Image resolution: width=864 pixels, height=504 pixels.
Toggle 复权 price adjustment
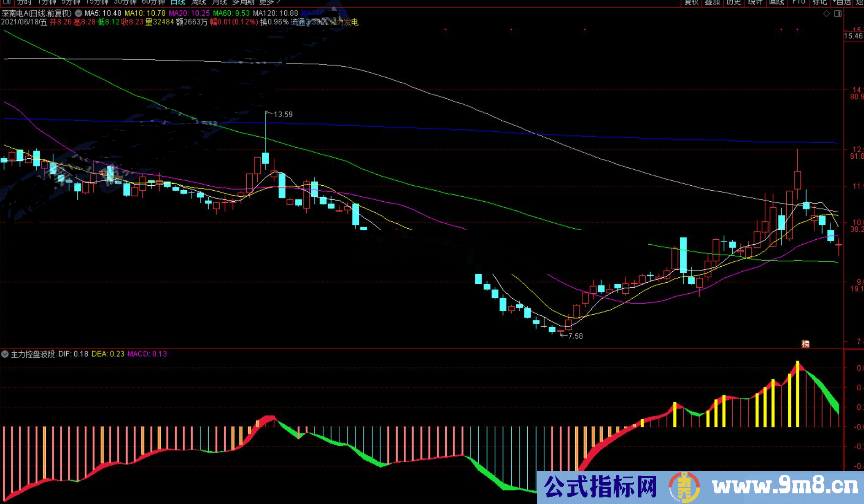pyautogui.click(x=691, y=2)
